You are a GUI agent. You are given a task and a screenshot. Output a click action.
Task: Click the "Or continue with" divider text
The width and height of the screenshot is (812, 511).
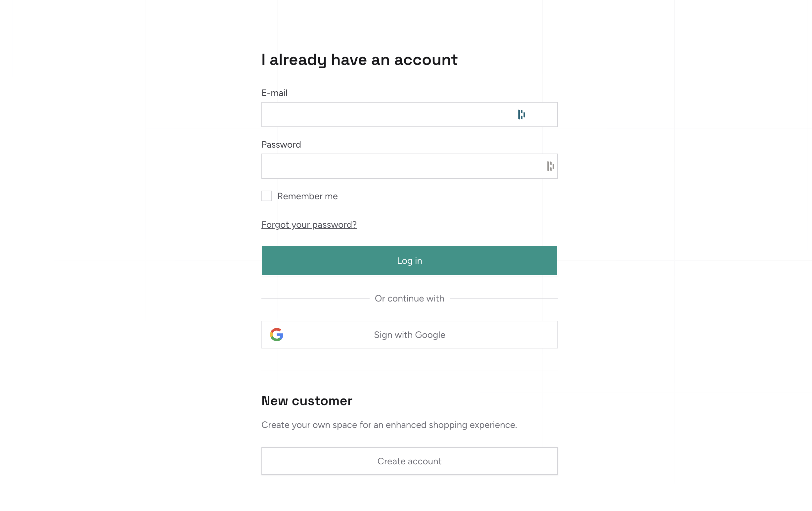pos(409,299)
